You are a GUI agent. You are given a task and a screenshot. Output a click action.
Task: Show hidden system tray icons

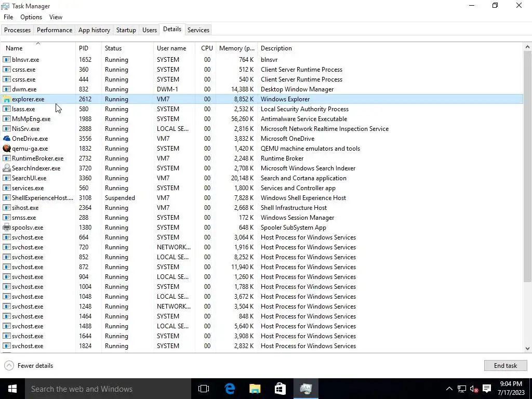(449, 389)
